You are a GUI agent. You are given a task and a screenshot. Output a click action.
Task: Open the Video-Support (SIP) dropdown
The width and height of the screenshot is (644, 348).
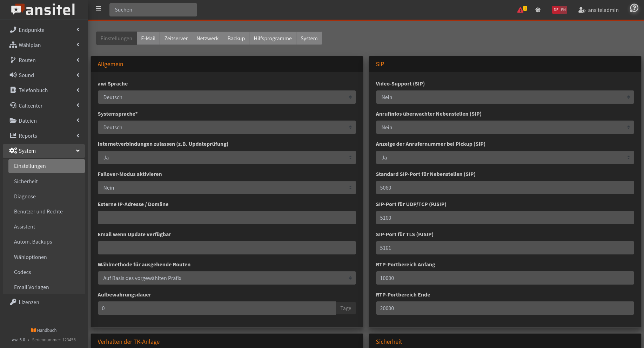point(505,97)
